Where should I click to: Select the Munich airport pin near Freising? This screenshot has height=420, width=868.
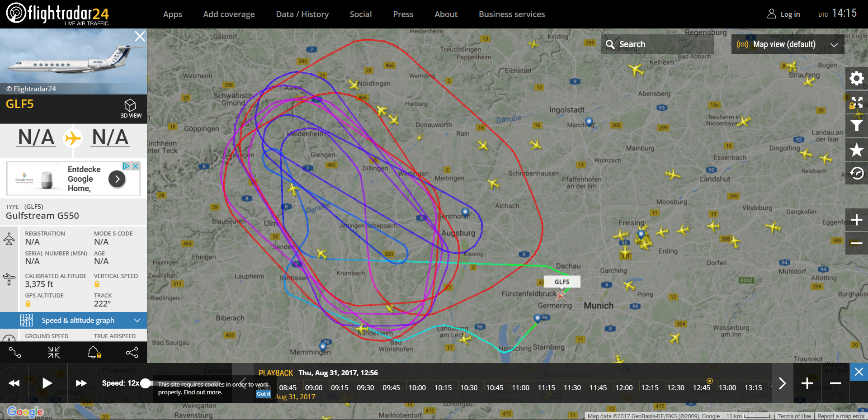point(641,234)
